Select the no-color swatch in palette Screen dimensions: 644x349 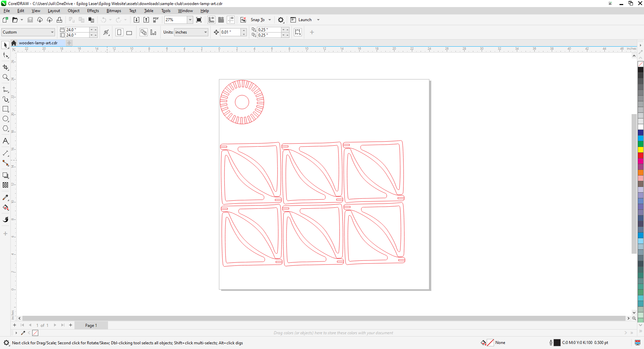pyautogui.click(x=641, y=64)
